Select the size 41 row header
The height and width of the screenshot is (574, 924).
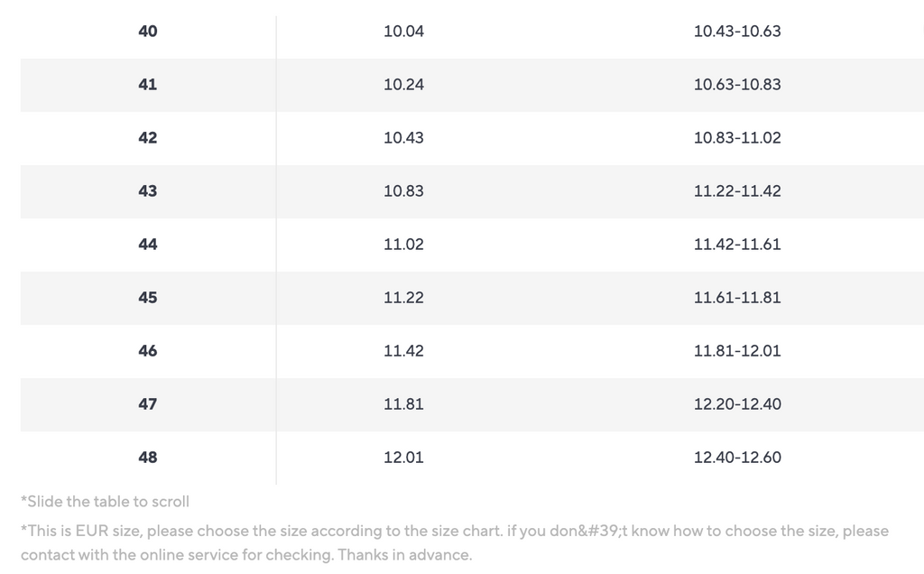[148, 85]
